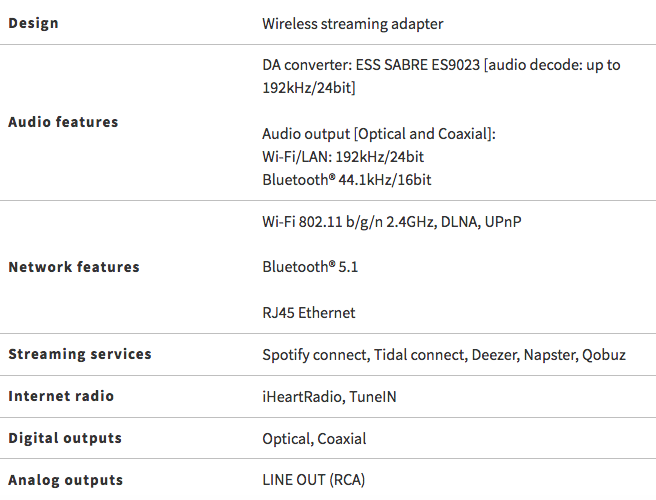This screenshot has height=500, width=656.
Task: Click the Optical, Coaxial value
Action: [314, 439]
